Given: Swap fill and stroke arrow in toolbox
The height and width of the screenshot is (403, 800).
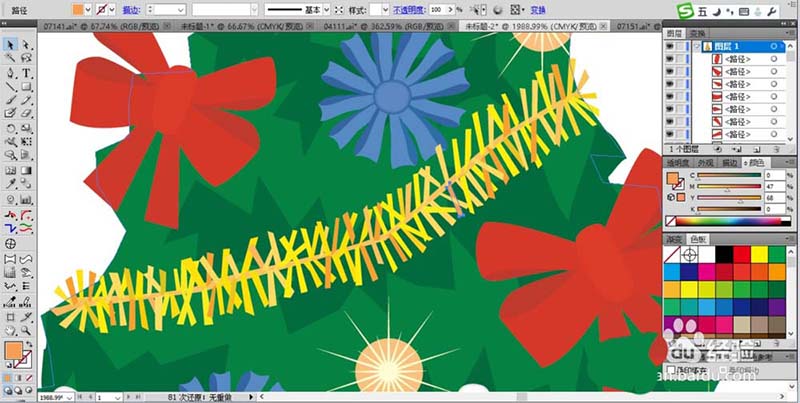Looking at the screenshot, I should 30,344.
